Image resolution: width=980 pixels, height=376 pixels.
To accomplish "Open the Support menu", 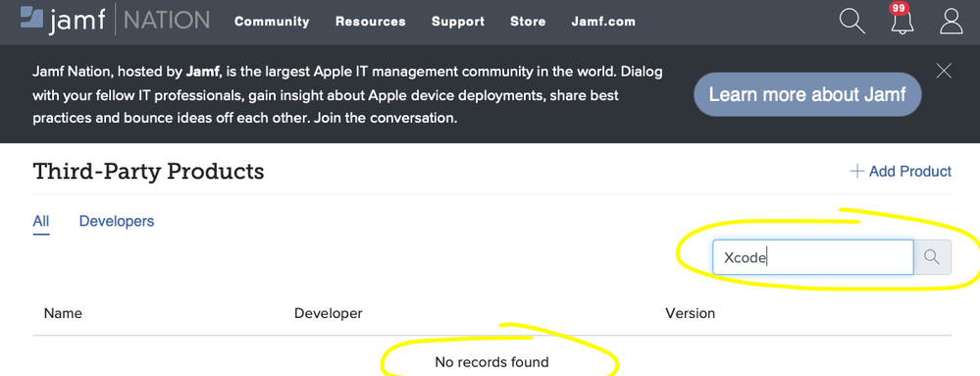I will point(458,22).
